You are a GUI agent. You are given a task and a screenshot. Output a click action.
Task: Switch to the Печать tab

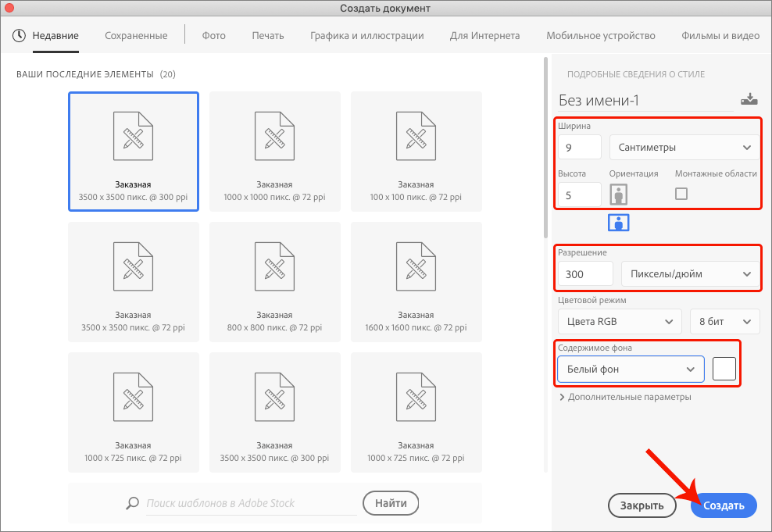[267, 35]
